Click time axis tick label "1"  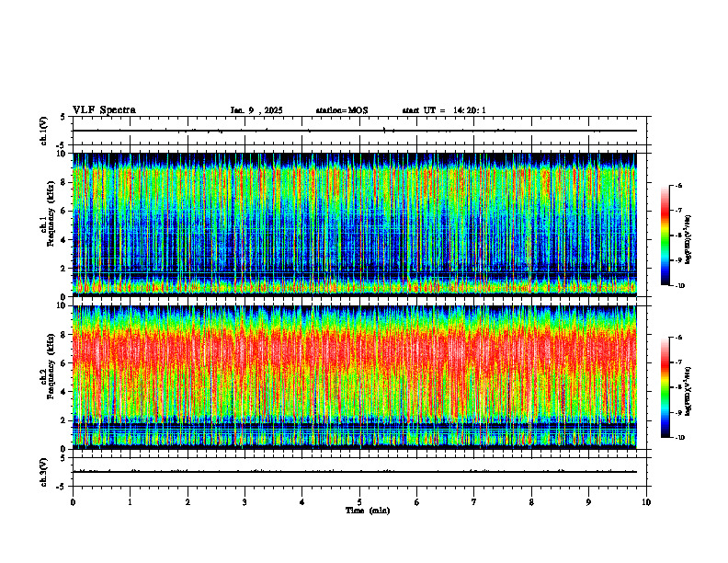point(130,502)
